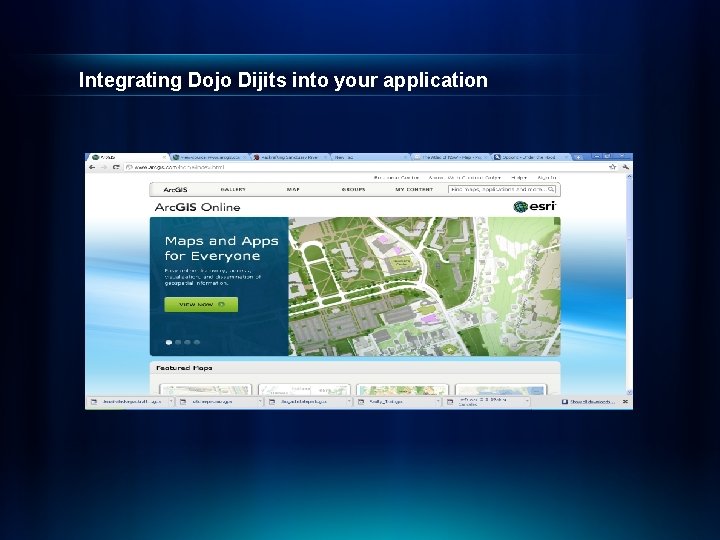Click the fifth download item's file icon
The image size is (720, 540).
pyautogui.click(x=450, y=402)
